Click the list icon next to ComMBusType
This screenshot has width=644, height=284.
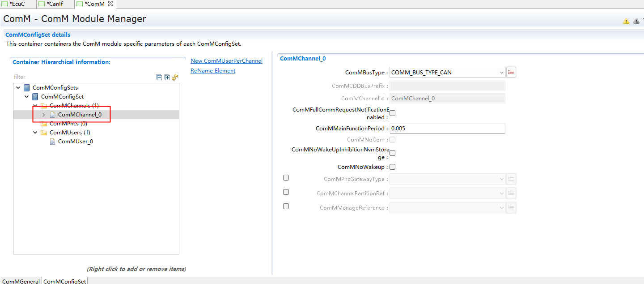pos(511,73)
